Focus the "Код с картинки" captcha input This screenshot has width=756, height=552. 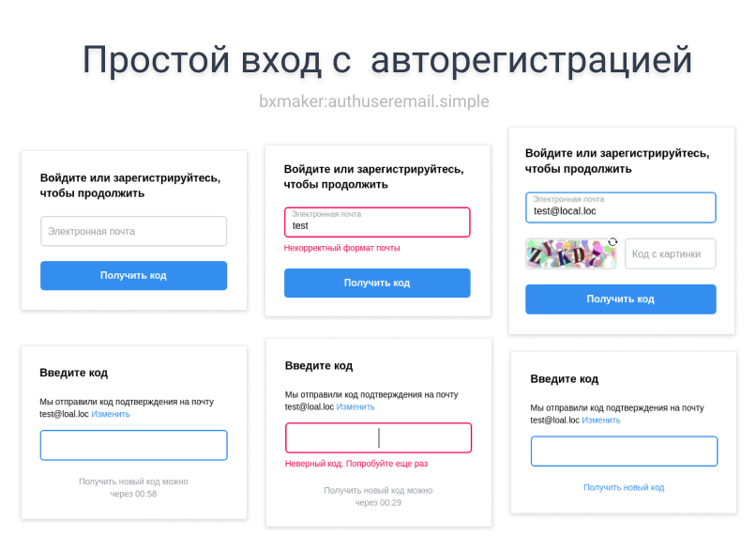[x=670, y=253]
